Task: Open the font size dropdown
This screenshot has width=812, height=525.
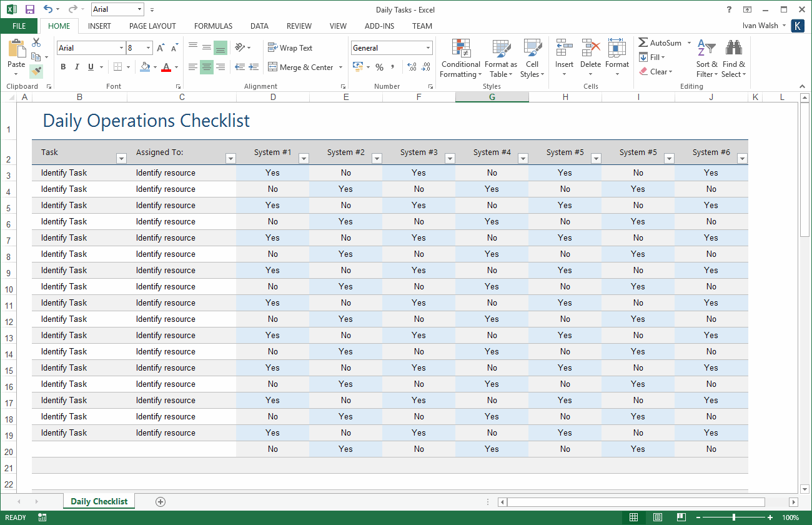Action: point(148,47)
